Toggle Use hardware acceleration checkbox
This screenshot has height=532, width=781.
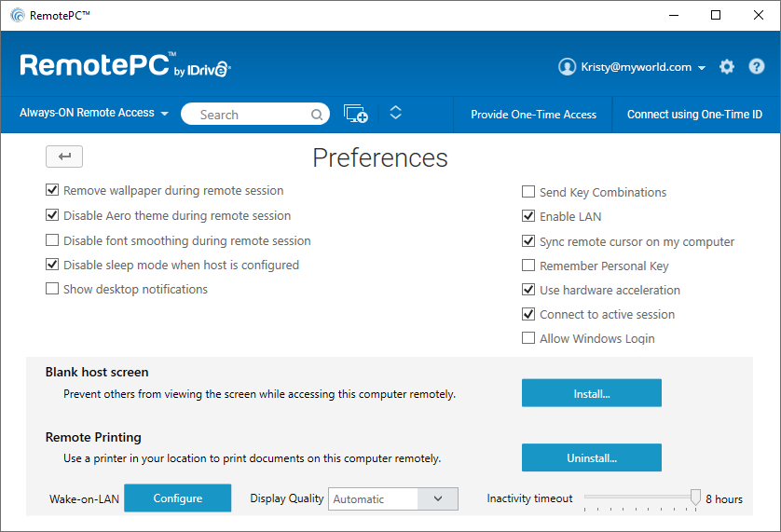pyautogui.click(x=528, y=290)
